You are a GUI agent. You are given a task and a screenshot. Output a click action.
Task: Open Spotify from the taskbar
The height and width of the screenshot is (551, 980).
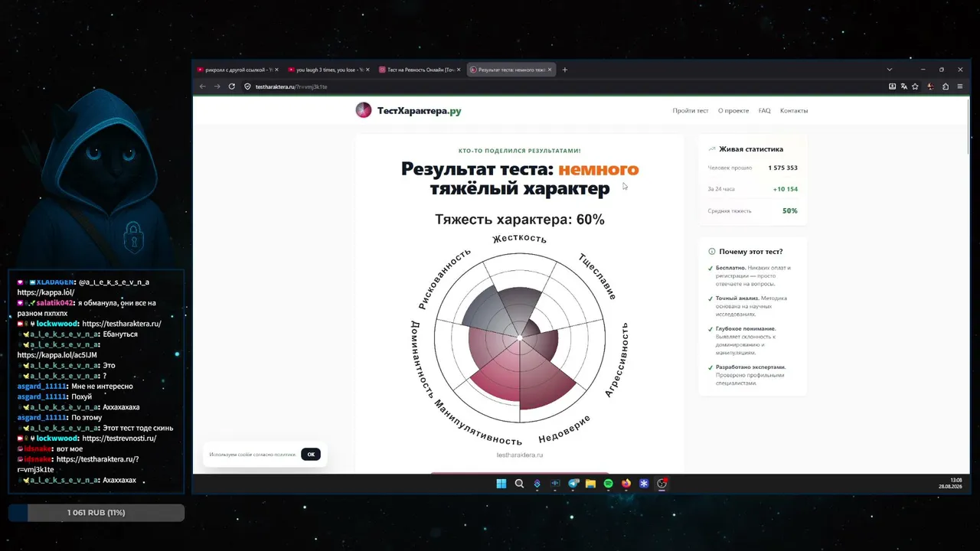tap(609, 484)
